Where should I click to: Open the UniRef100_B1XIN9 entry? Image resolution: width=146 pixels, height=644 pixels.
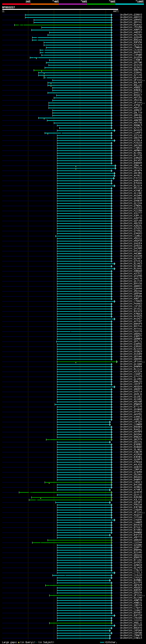[x=131, y=597]
